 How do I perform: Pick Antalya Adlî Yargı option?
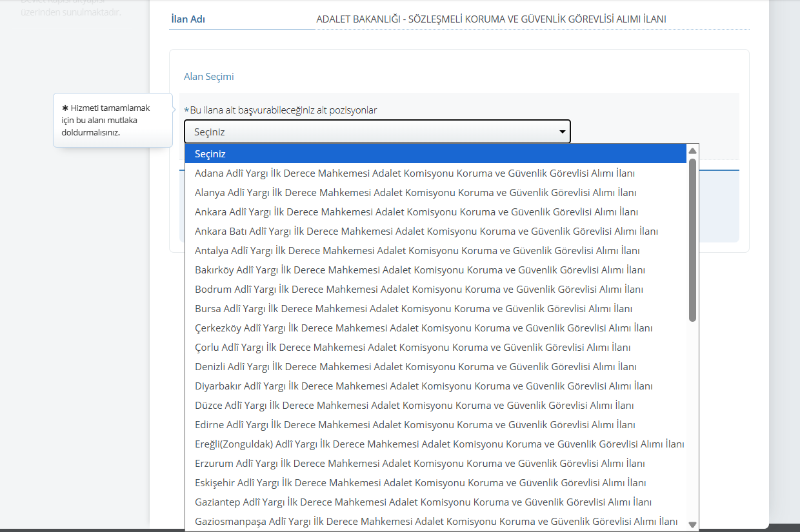(435, 251)
